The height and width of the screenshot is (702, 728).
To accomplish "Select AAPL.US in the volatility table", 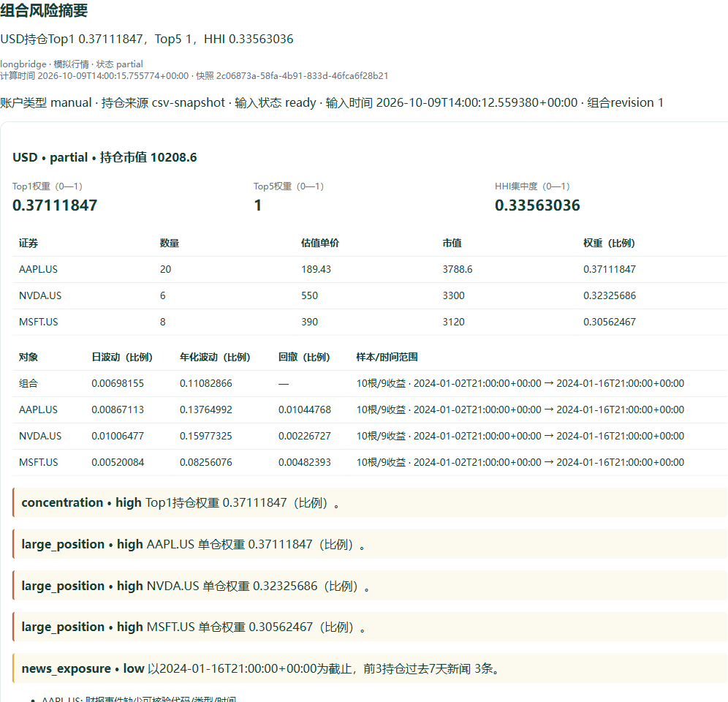I will (38, 409).
